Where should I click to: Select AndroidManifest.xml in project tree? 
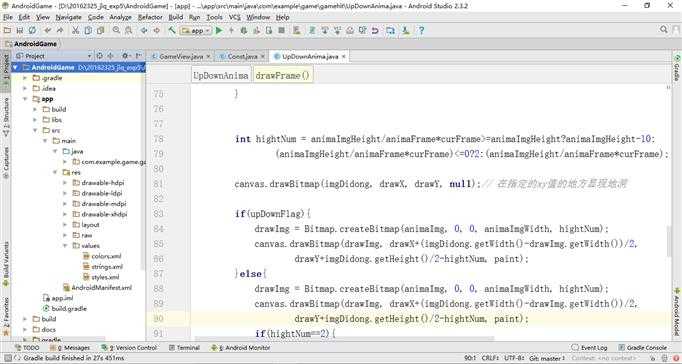point(97,287)
